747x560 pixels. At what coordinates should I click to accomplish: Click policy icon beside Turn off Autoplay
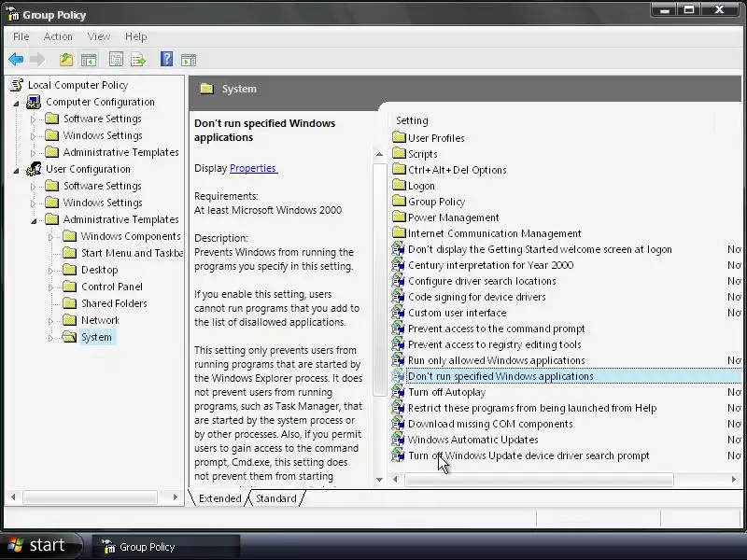point(399,391)
